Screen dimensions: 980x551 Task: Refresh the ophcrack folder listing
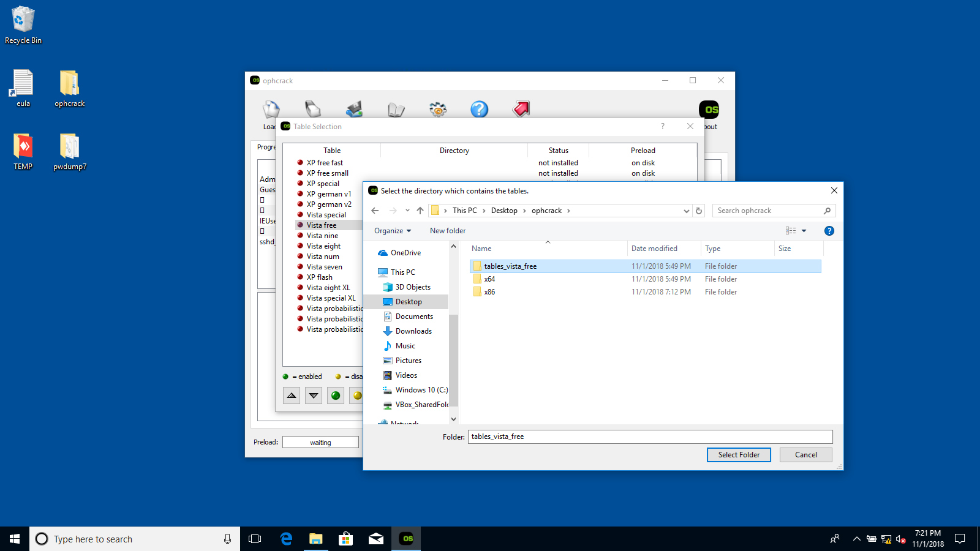pyautogui.click(x=699, y=211)
